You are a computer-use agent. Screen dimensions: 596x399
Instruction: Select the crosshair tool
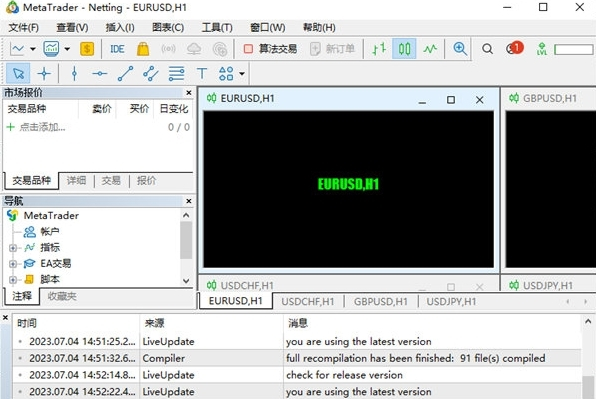(44, 73)
